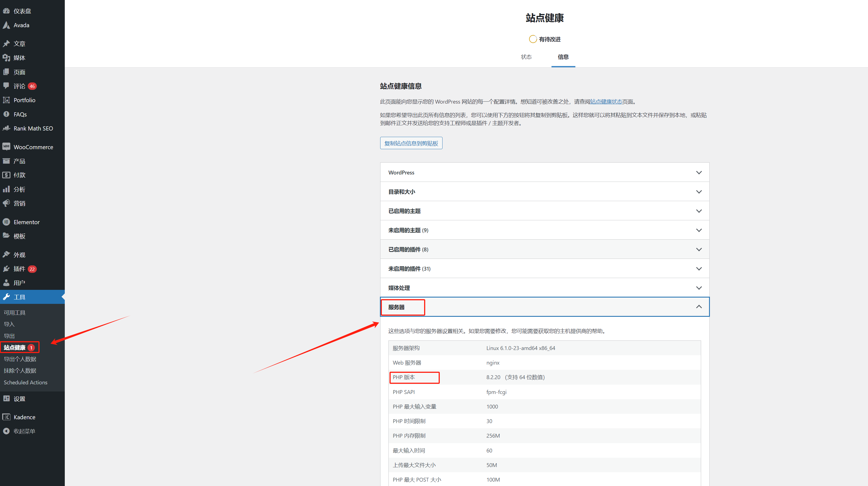
Task: Open the Kadence panel icon
Action: 6,417
